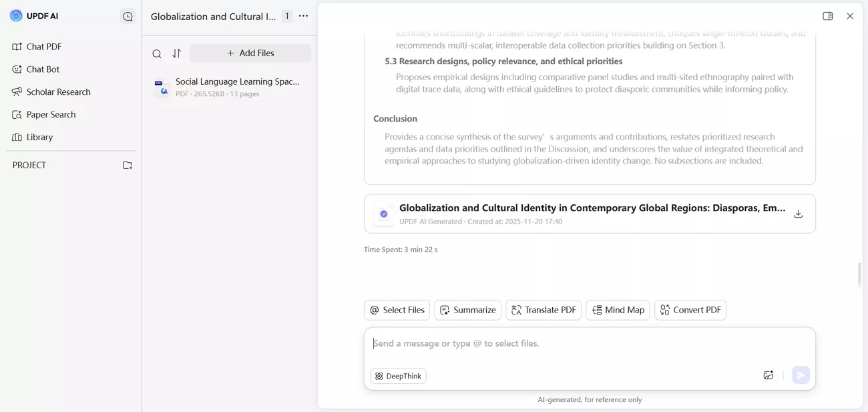Click the Summarize button
Screen dimensions: 868x412
(467, 310)
